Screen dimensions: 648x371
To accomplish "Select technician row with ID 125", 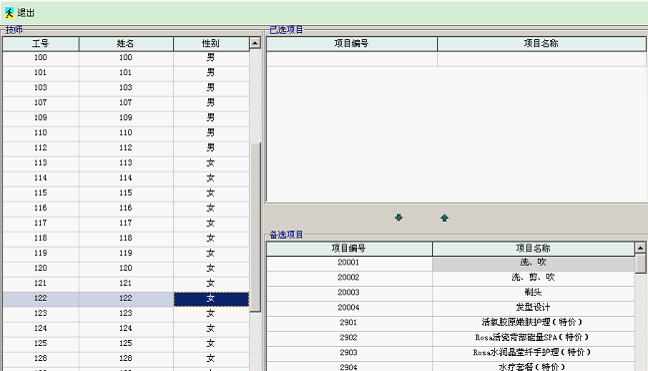I will point(126,344).
